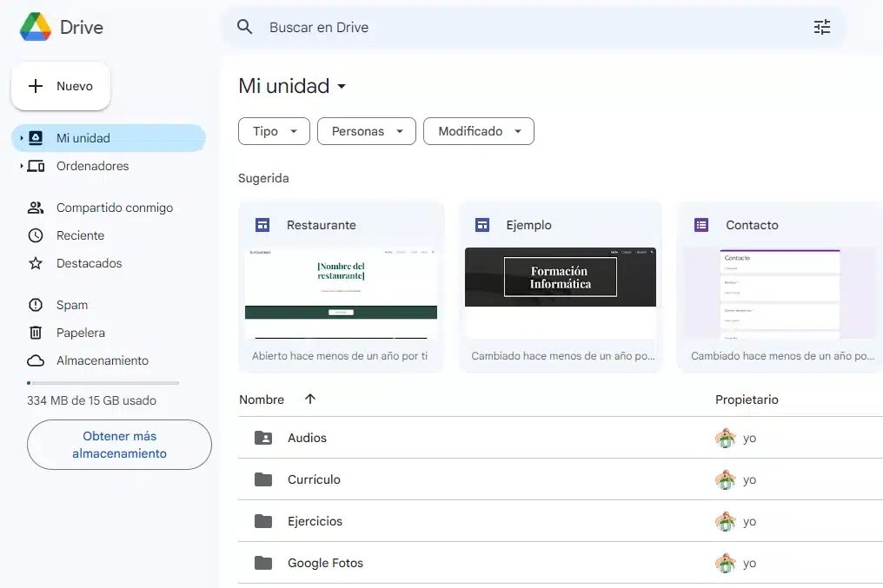Click the Reciente clock icon
Image resolution: width=883 pixels, height=588 pixels.
click(36, 235)
